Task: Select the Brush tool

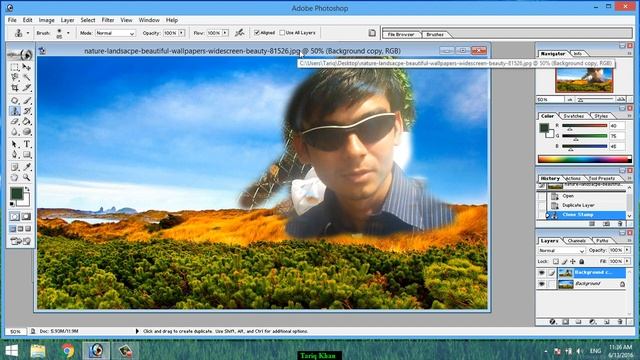Action: pos(27,100)
